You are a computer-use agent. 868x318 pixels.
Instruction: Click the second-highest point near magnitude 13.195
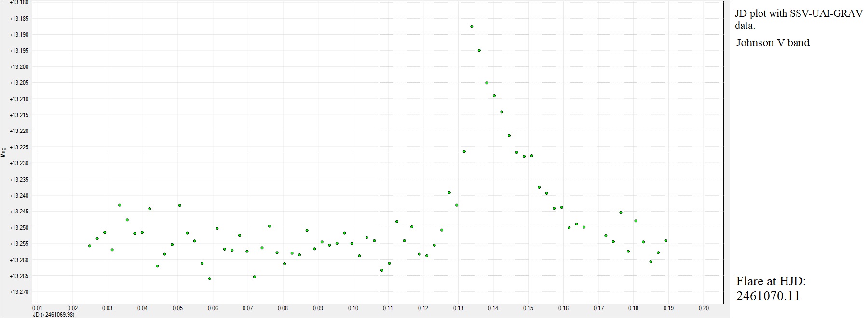coord(479,50)
